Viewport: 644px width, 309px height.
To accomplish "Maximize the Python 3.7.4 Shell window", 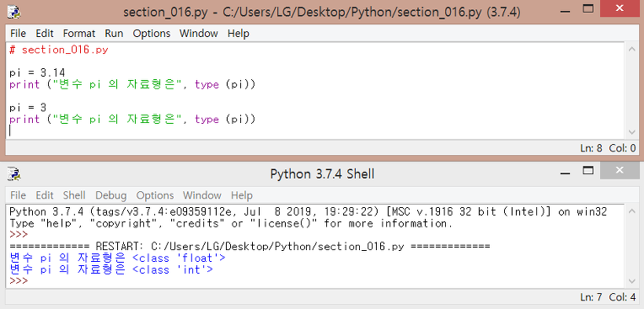I will 588,170.
